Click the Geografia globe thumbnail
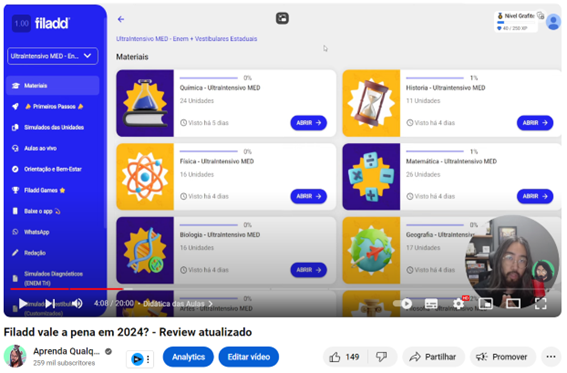This screenshot has height=373, width=567. pyautogui.click(x=371, y=250)
